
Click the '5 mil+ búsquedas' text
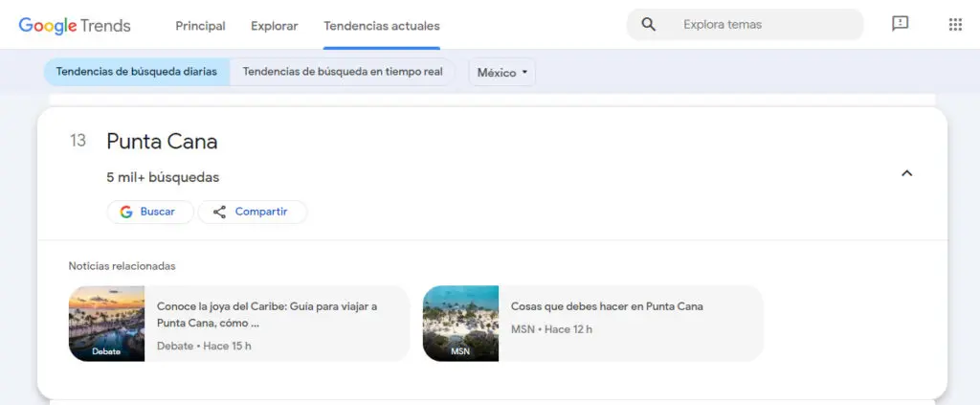[163, 177]
